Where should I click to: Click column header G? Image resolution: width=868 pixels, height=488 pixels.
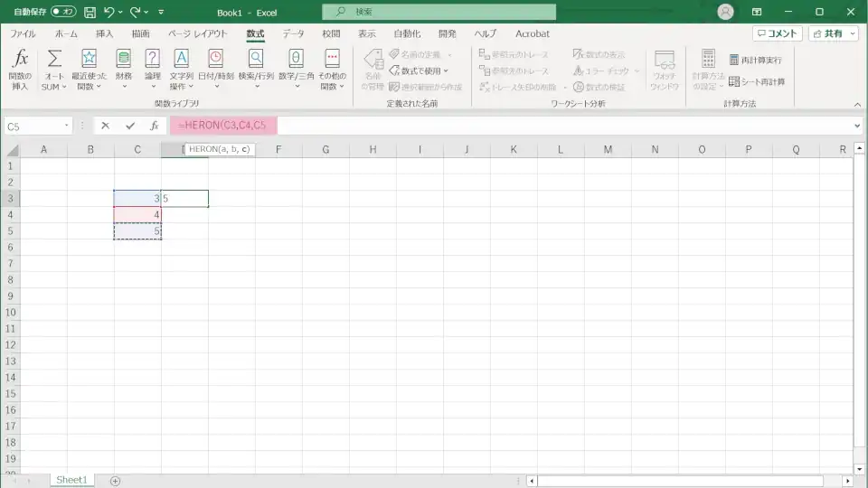[x=325, y=149]
